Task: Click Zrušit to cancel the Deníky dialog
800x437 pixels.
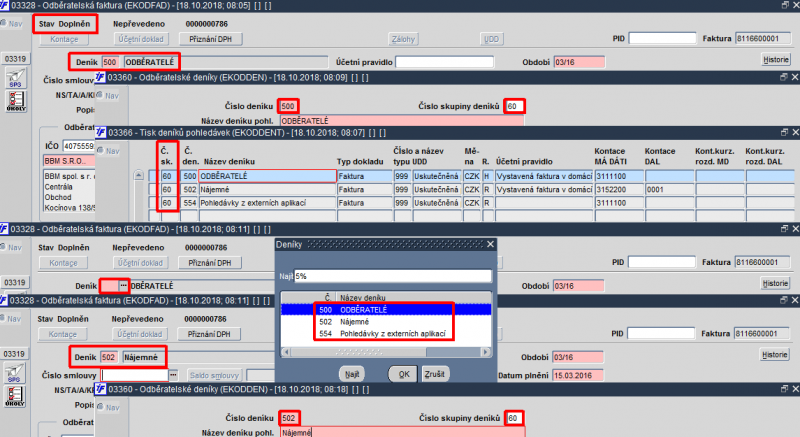Action: (435, 374)
